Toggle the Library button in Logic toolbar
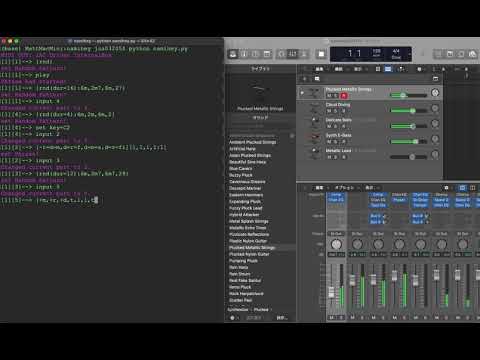The width and height of the screenshot is (480, 360). pos(233,54)
